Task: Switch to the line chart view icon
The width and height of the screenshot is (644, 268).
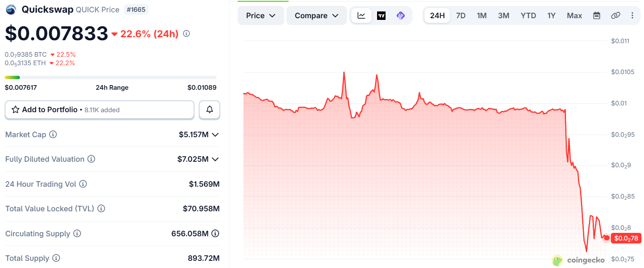Action: pos(361,16)
